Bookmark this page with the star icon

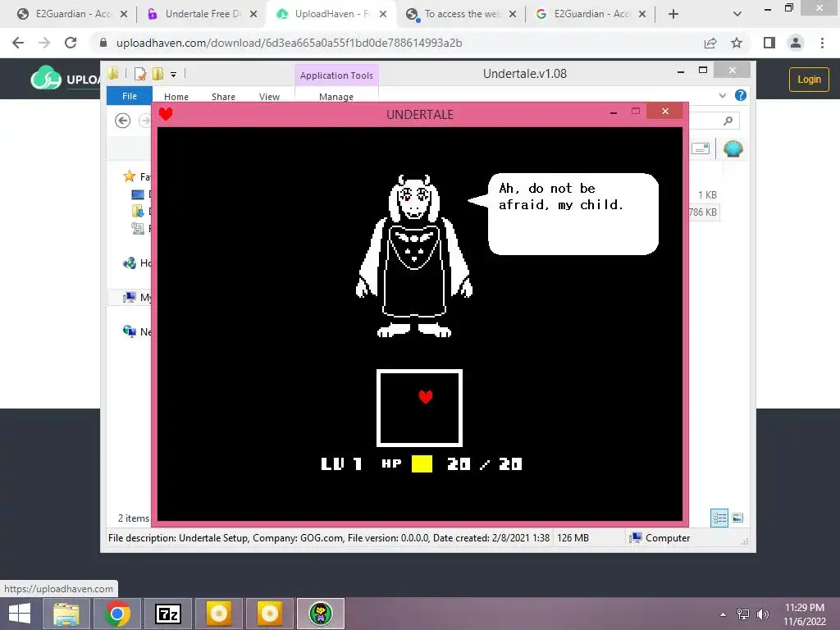click(x=737, y=43)
